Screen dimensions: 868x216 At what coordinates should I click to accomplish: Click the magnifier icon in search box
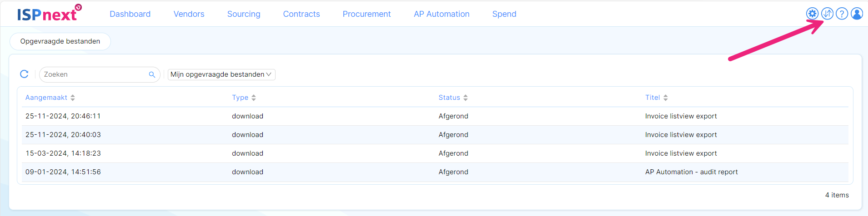(x=152, y=74)
